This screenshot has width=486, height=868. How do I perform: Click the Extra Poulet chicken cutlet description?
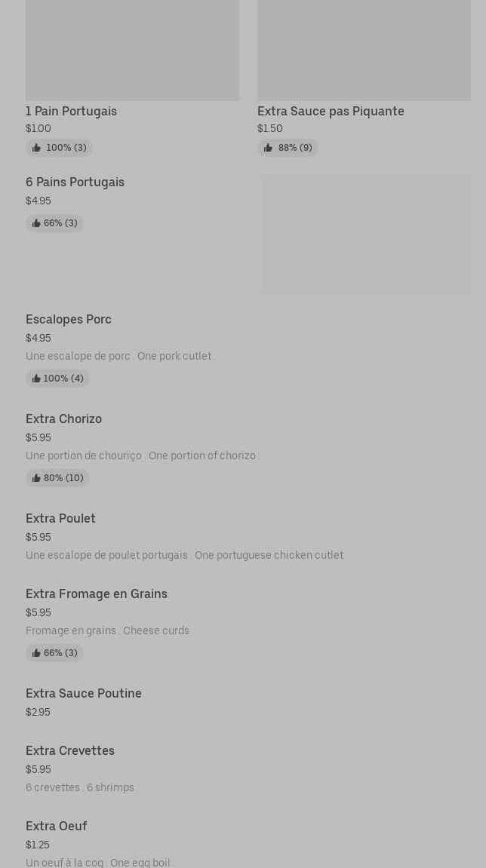184,556
